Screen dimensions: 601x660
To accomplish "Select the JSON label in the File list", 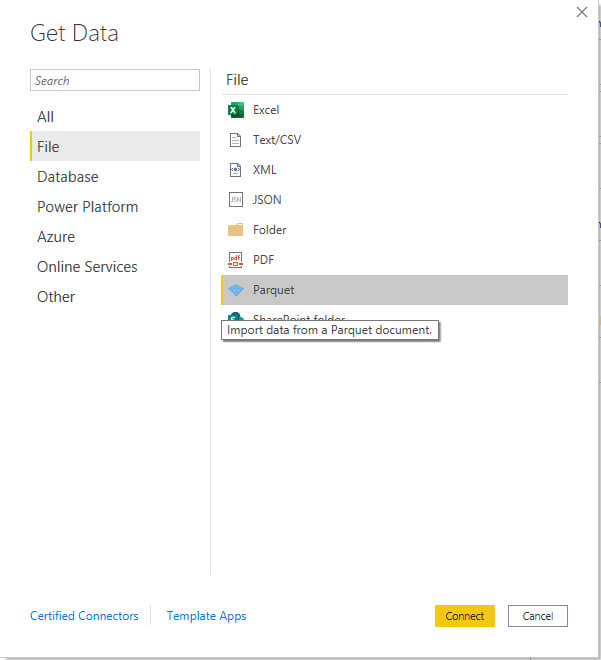I will tap(267, 200).
